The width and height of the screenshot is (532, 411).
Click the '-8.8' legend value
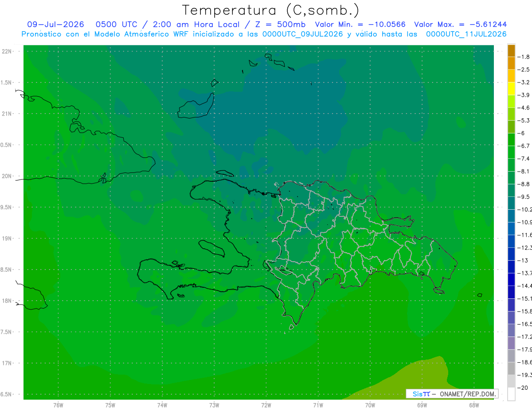[x=524, y=184]
